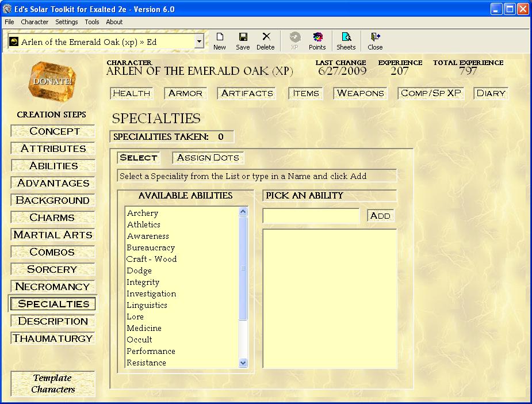Screen dimensions: 532x404
Task: Open character Sheets icon
Action: click(346, 41)
